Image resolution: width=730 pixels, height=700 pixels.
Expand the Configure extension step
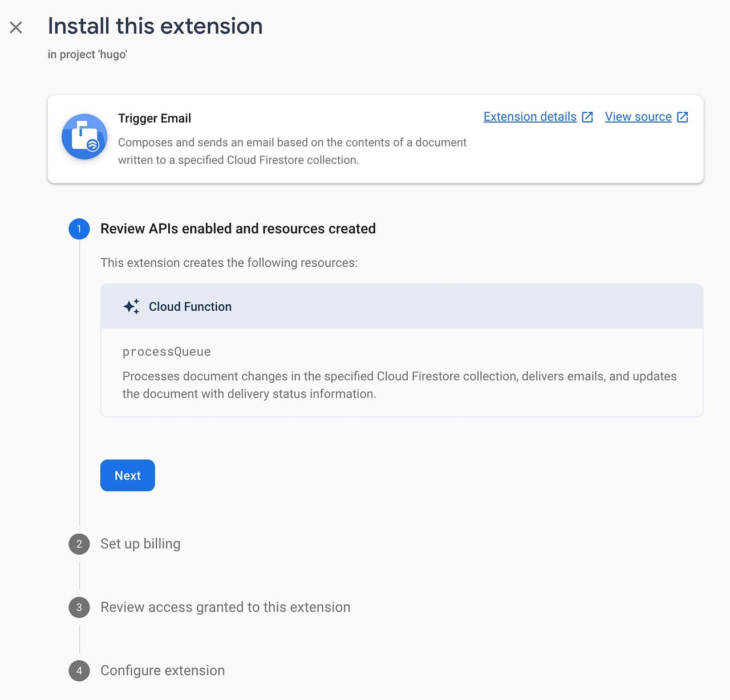click(163, 670)
